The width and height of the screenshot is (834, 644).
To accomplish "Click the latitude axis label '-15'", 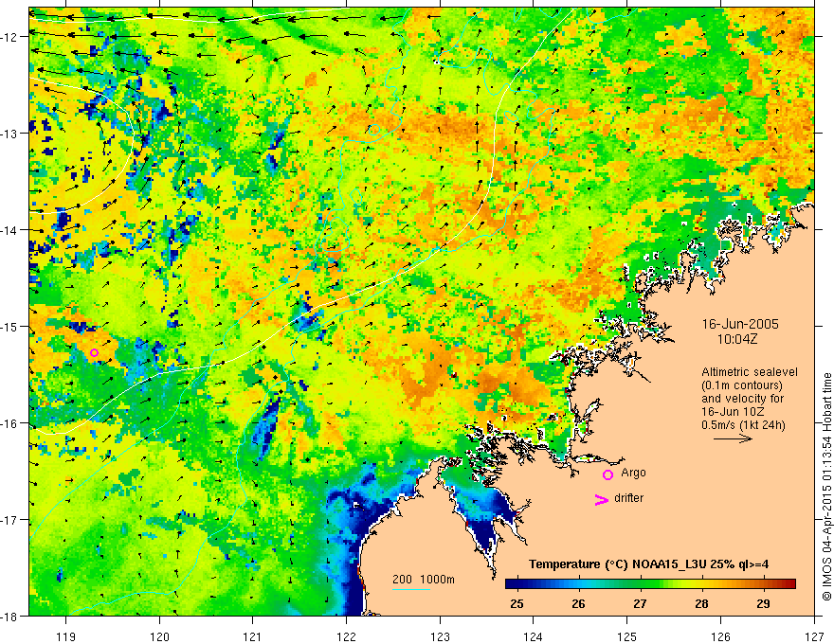I will [x=10, y=326].
